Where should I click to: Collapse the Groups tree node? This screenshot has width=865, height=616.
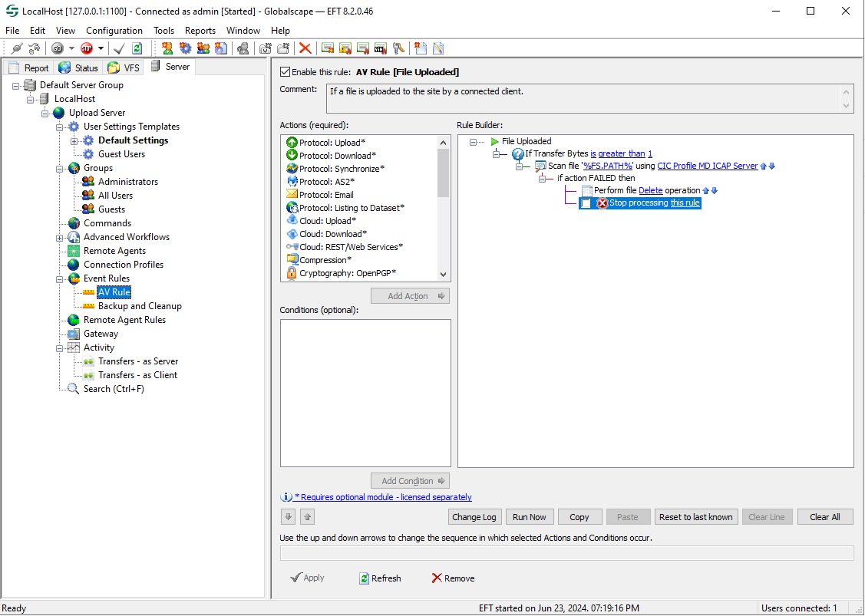pyautogui.click(x=60, y=169)
